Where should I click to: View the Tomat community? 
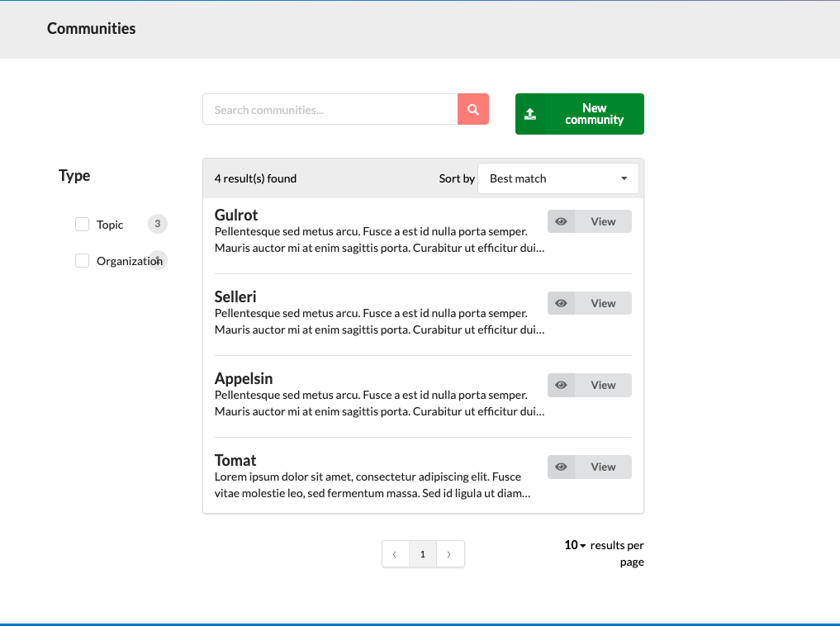pyautogui.click(x=603, y=467)
